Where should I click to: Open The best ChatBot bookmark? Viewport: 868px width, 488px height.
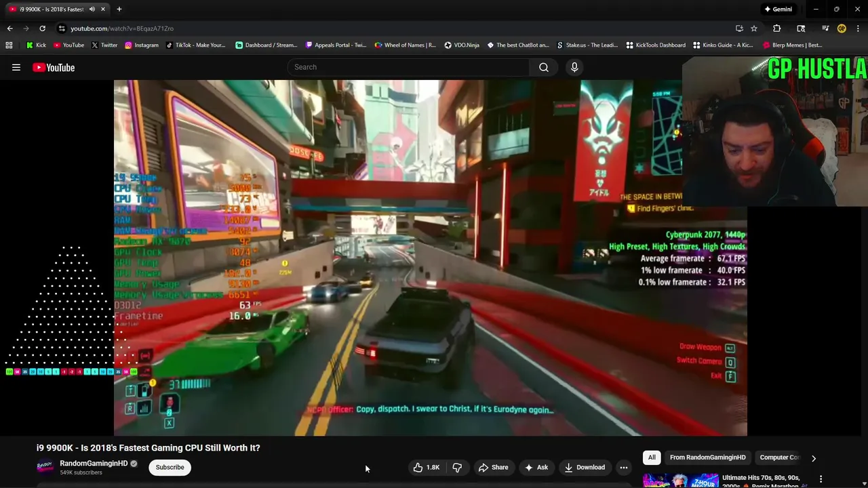coord(517,45)
